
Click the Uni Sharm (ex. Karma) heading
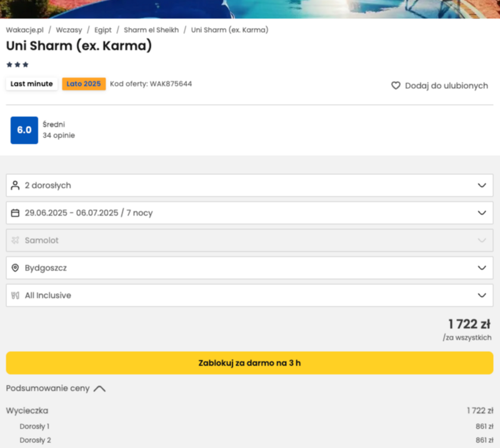click(x=79, y=46)
